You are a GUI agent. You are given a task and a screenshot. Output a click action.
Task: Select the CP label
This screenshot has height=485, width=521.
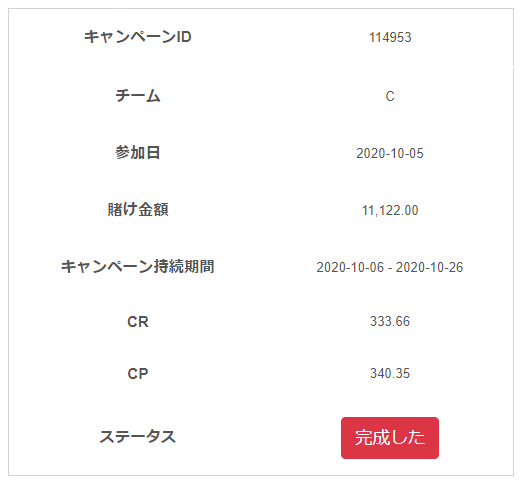(x=138, y=374)
